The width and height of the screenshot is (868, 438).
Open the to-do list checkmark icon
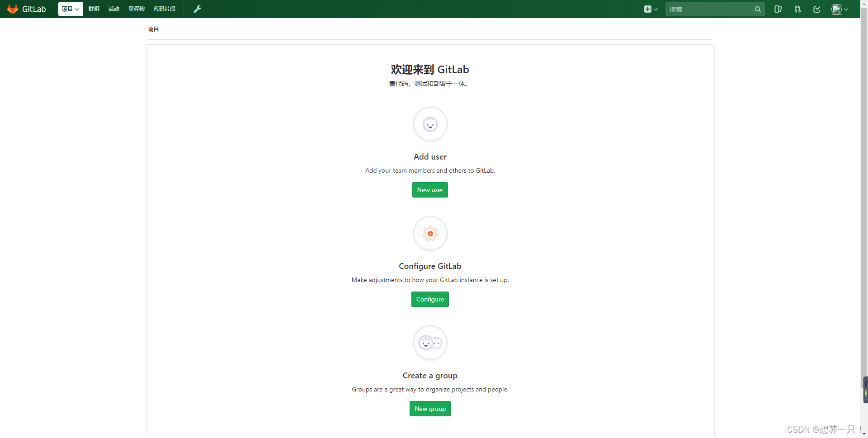[817, 9]
